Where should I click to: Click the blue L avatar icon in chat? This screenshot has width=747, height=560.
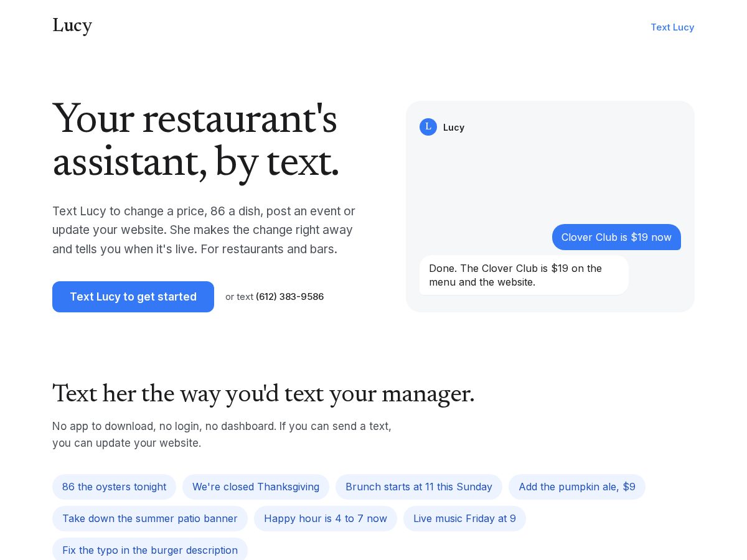coord(428,127)
